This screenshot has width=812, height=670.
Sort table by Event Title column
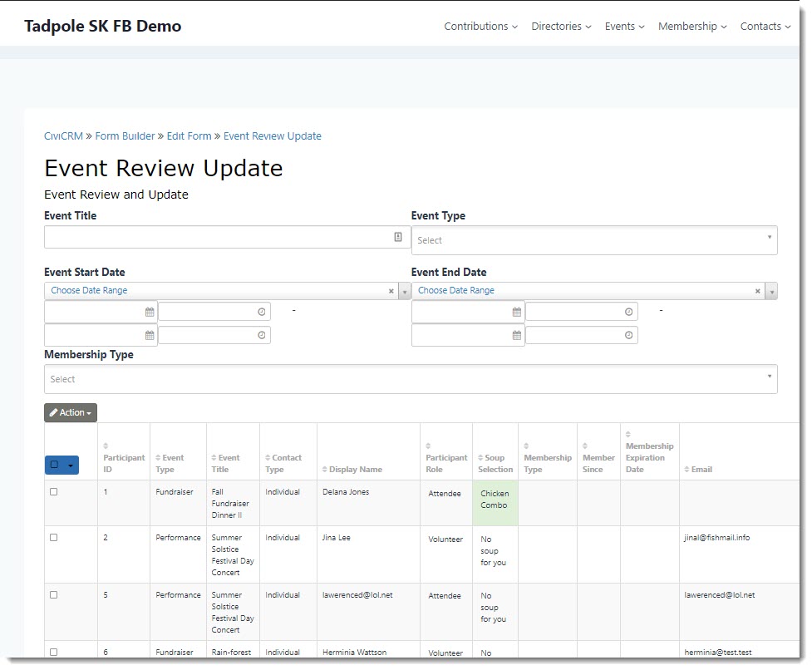point(225,463)
